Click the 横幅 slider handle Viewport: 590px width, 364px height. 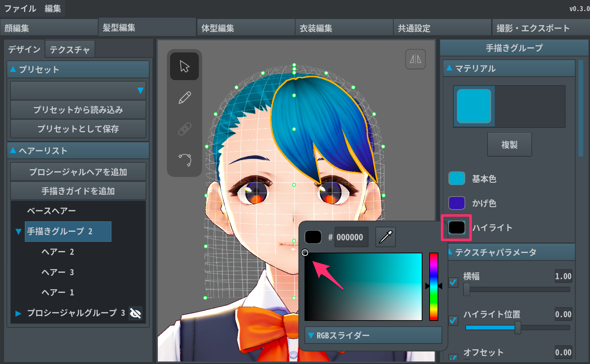tap(467, 289)
